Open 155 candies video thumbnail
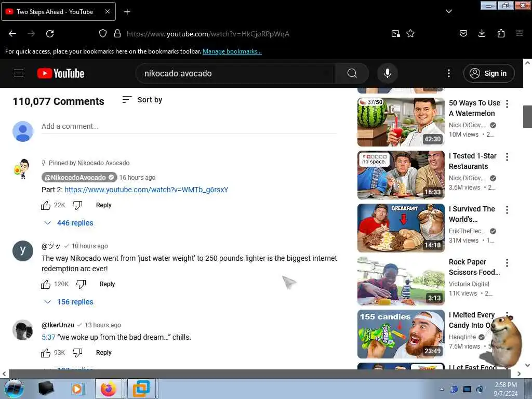The width and height of the screenshot is (532, 399). [x=401, y=334]
